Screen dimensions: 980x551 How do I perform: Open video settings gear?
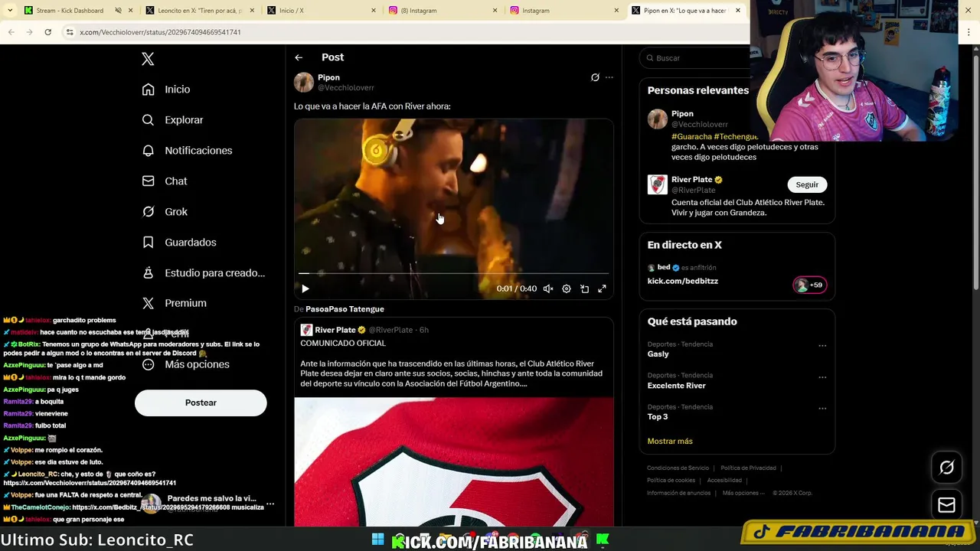(567, 289)
